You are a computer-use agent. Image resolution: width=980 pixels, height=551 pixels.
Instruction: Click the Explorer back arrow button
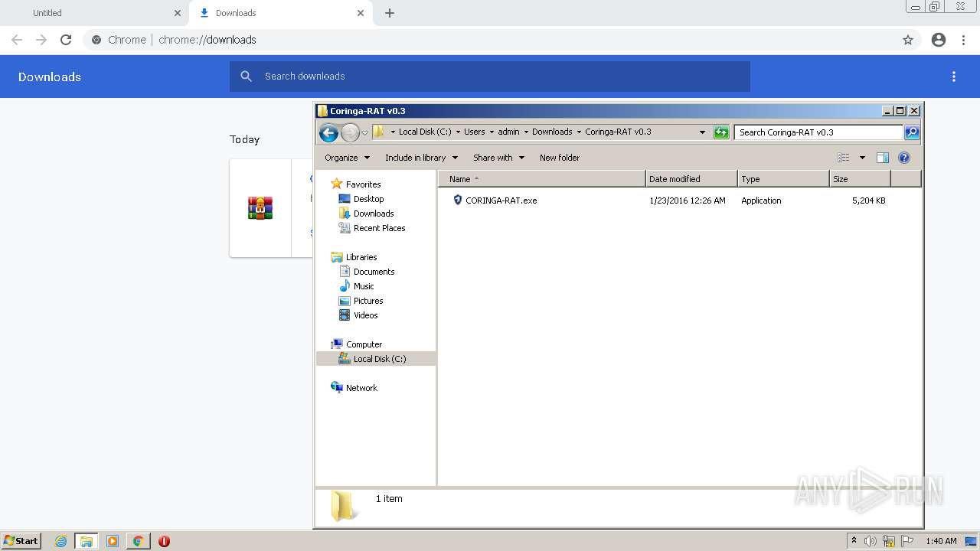click(329, 132)
